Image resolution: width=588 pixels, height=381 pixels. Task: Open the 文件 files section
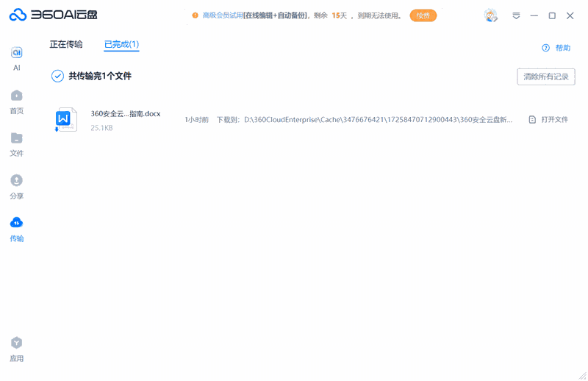pos(16,144)
